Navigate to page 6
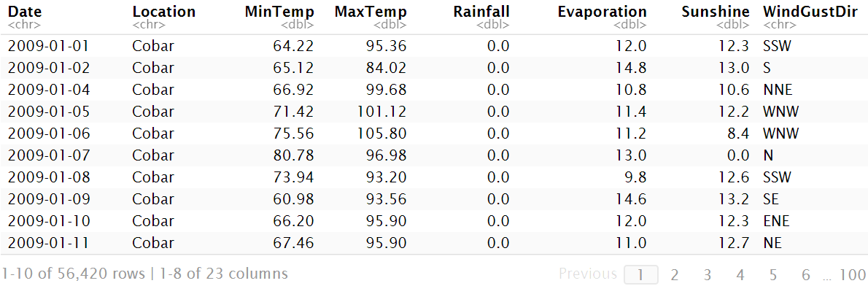 [x=806, y=274]
